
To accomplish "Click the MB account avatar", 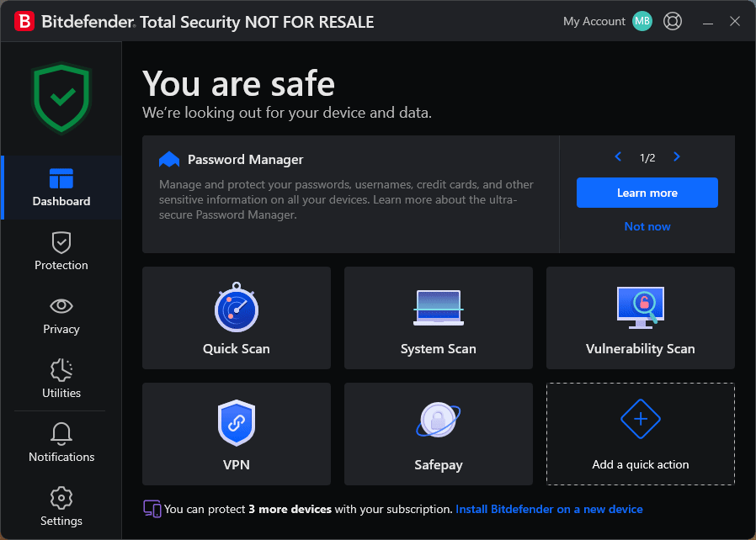I will click(x=642, y=21).
